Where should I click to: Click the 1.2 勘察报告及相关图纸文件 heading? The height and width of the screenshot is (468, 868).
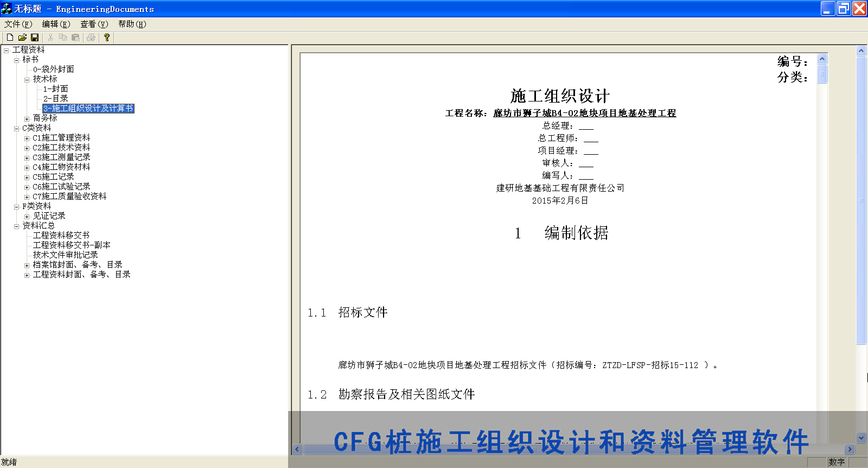click(x=391, y=394)
